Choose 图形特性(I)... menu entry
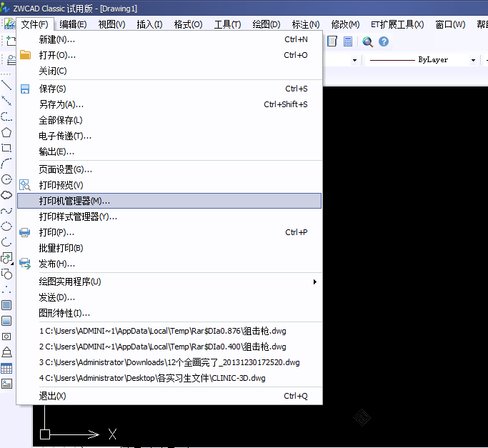Viewport: 488px width, 448px height. pyautogui.click(x=169, y=313)
